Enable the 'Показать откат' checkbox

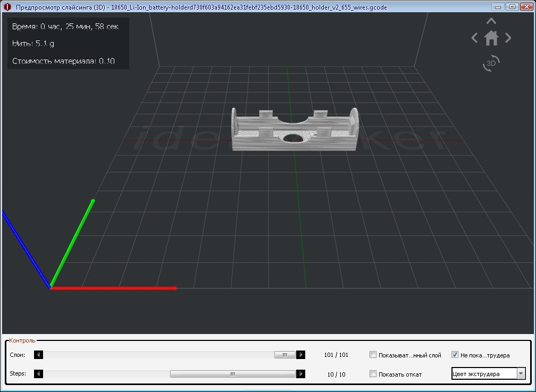[373, 374]
